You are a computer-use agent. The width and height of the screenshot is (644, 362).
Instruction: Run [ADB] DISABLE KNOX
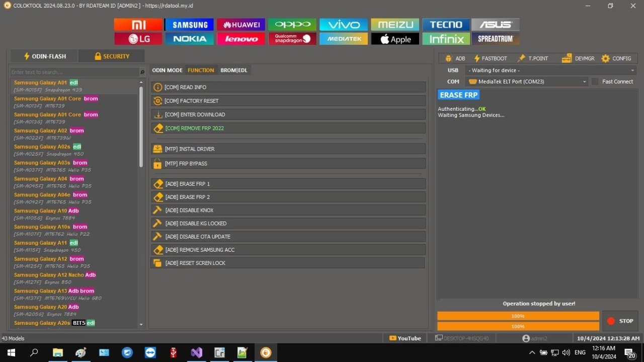pos(288,210)
